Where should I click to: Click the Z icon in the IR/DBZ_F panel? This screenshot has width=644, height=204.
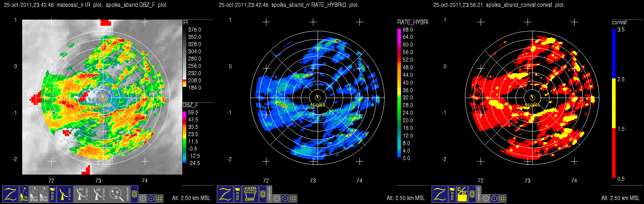(11, 194)
